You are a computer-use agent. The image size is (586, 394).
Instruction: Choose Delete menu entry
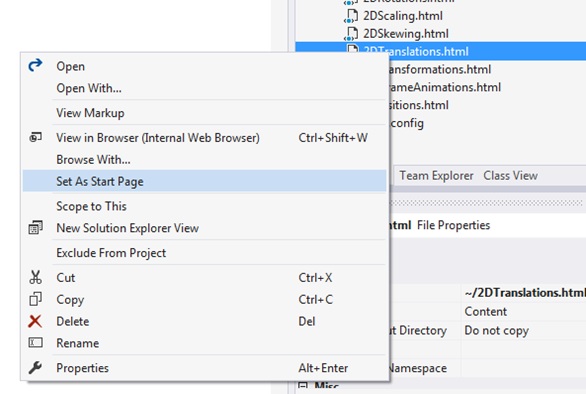click(204, 321)
